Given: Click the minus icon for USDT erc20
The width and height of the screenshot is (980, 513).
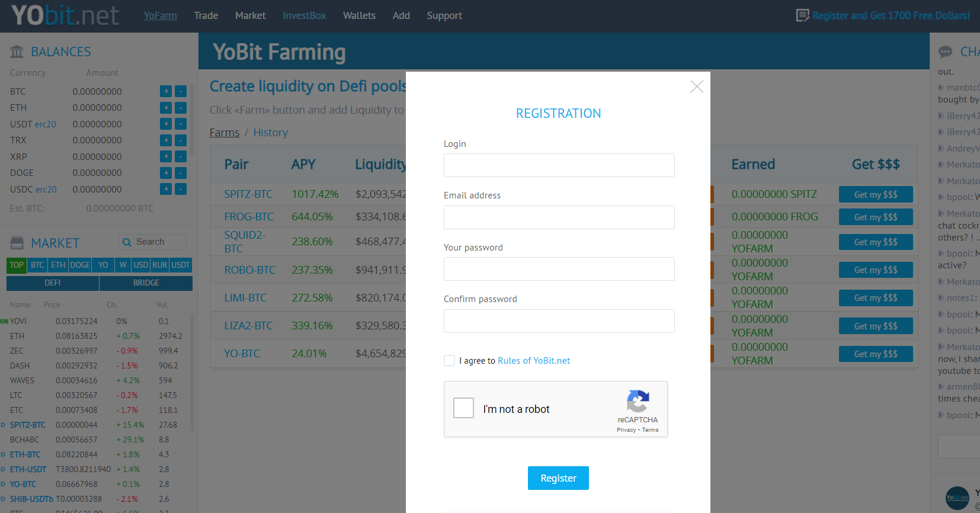Looking at the screenshot, I should [x=181, y=124].
